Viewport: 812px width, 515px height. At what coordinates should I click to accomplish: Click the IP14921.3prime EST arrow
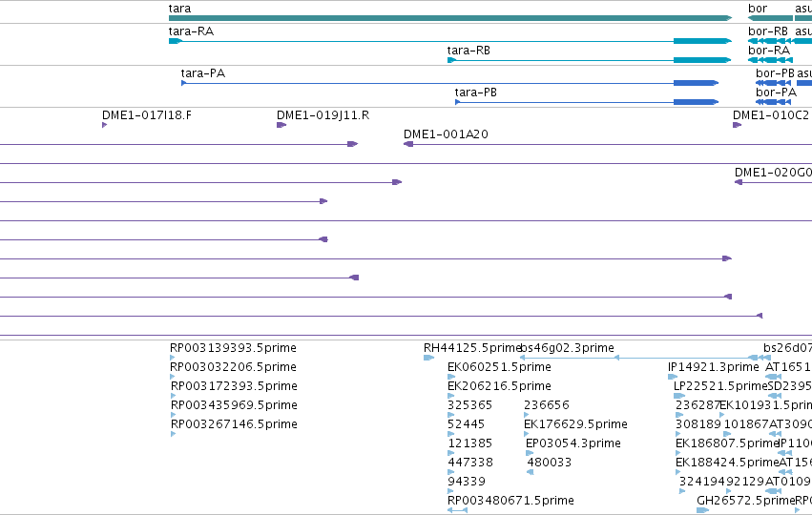pyautogui.click(x=673, y=377)
